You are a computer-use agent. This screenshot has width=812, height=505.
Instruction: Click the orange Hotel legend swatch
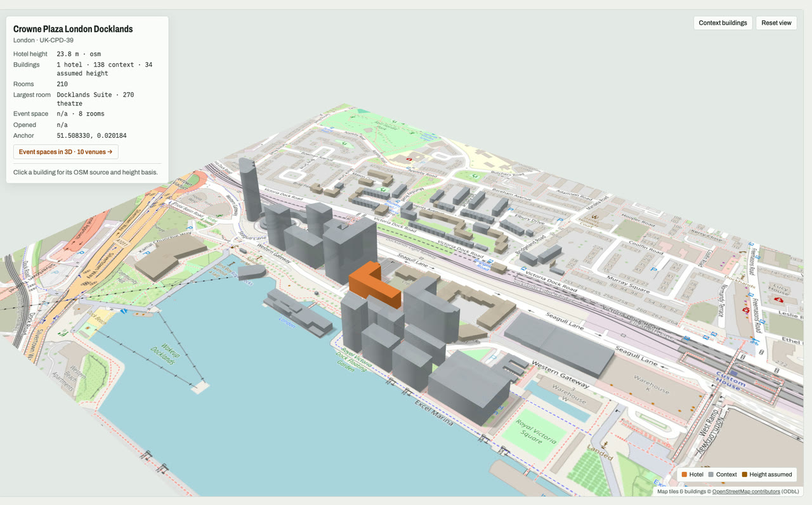684,475
